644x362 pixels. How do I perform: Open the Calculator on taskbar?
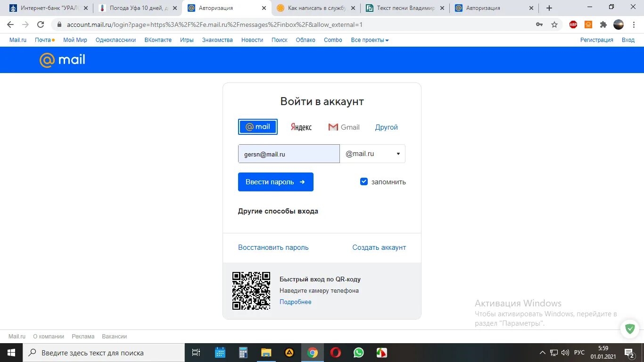(243, 353)
